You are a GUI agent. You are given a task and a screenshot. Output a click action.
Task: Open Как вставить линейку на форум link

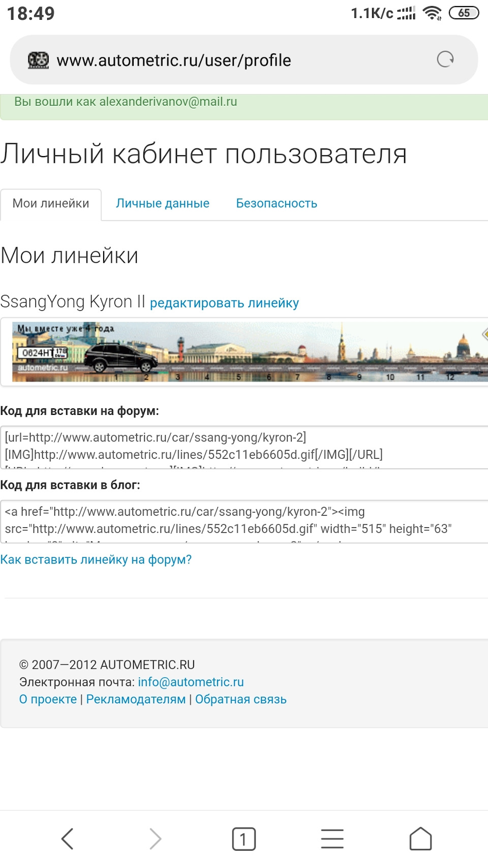(96, 560)
